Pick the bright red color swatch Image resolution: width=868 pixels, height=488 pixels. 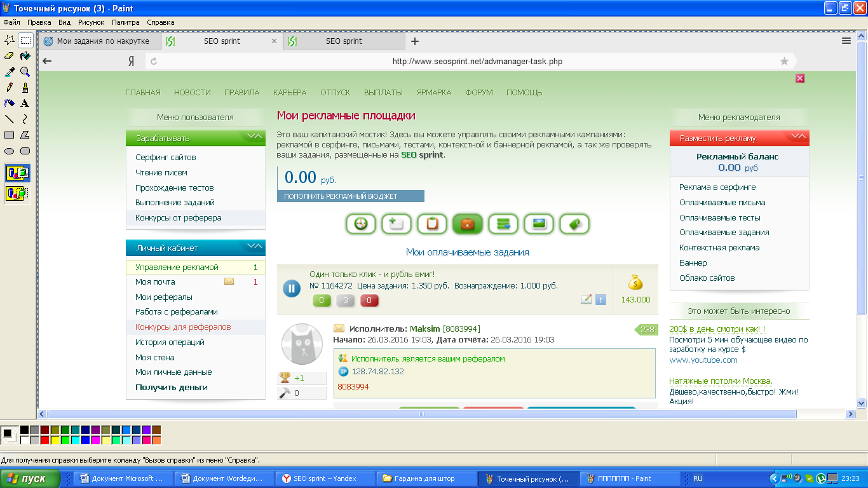coord(44,440)
